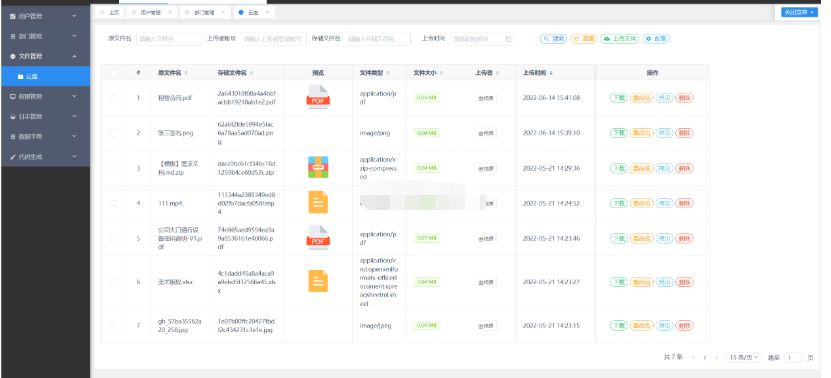This screenshot has height=378, width=831.
Task: Click the 配置 settings button
Action: (x=656, y=39)
